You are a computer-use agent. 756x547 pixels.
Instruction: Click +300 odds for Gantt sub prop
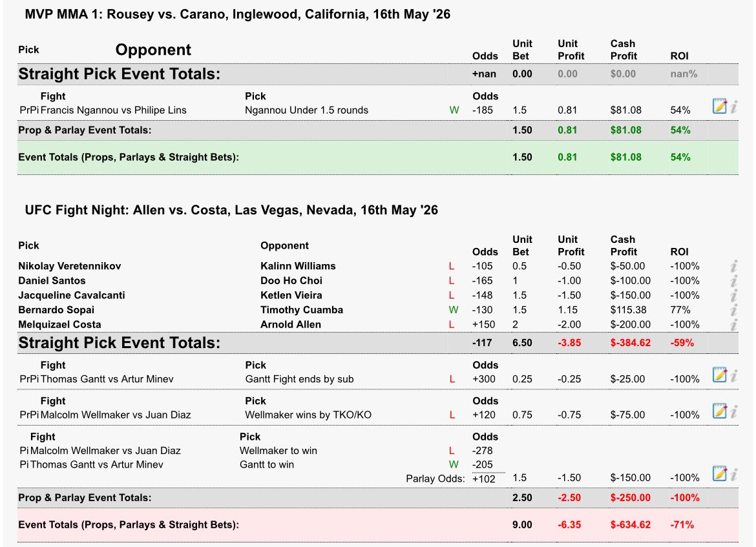483,379
